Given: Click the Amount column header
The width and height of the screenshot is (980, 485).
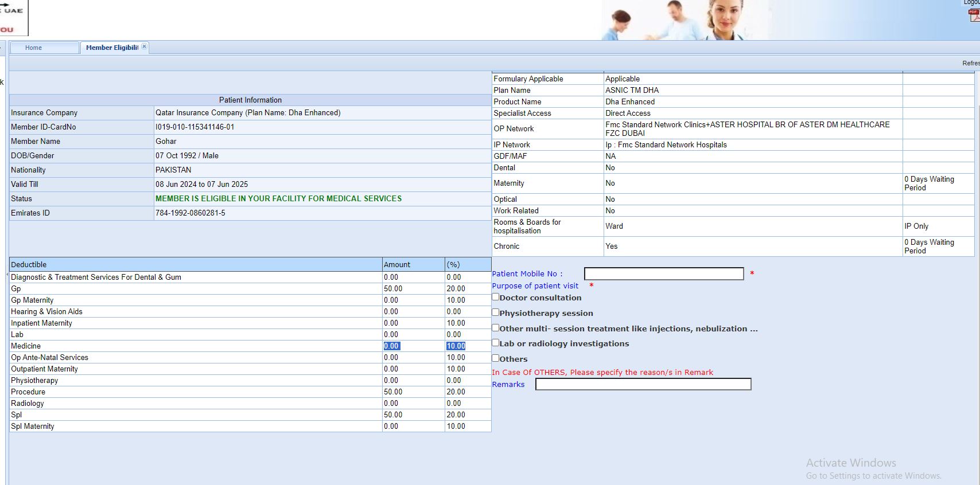Looking at the screenshot, I should click(x=397, y=265).
